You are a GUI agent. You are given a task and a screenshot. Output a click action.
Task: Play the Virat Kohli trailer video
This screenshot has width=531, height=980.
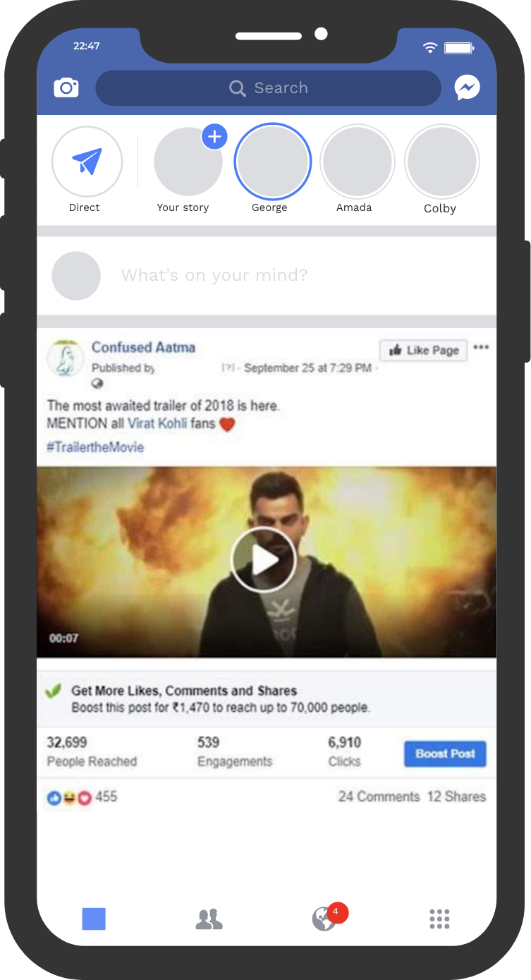pos(264,560)
